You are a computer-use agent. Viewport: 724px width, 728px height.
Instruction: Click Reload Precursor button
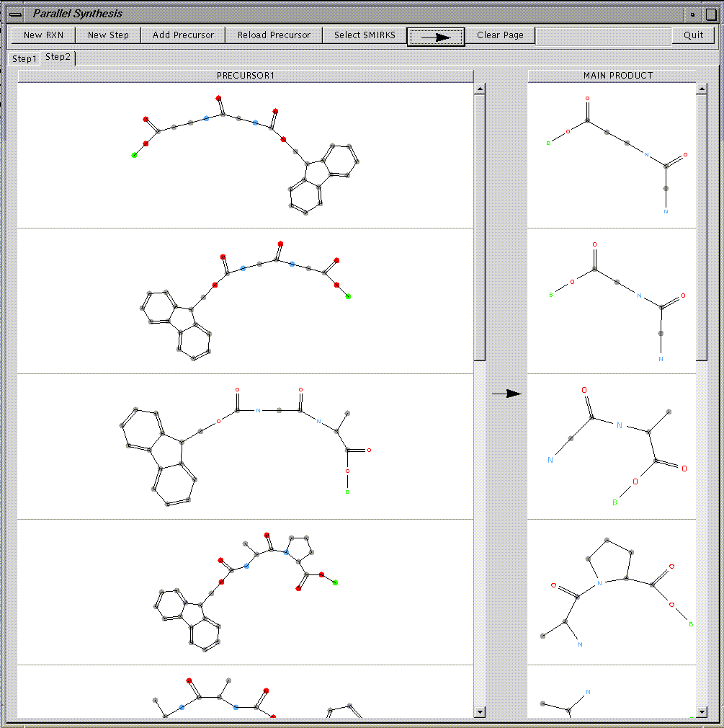274,35
